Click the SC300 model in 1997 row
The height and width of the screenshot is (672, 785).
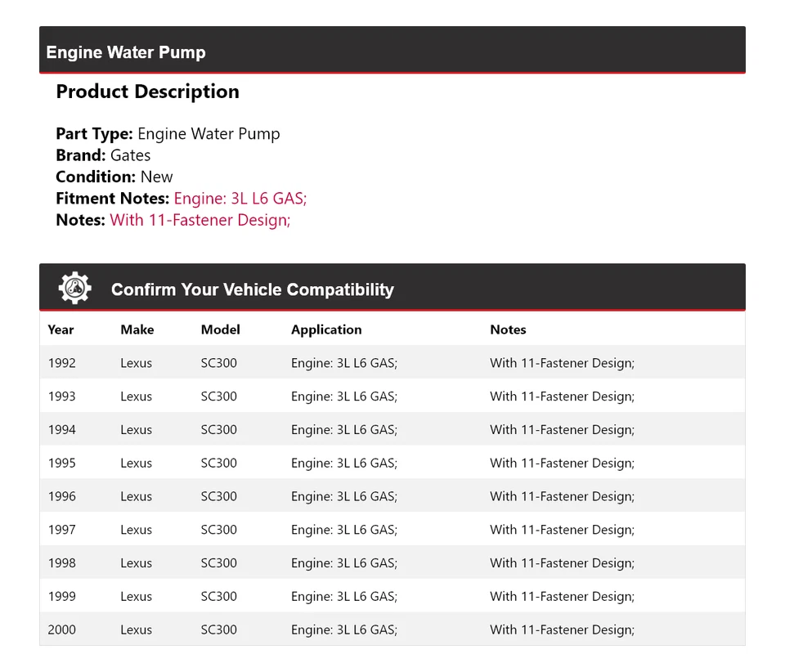coord(218,530)
